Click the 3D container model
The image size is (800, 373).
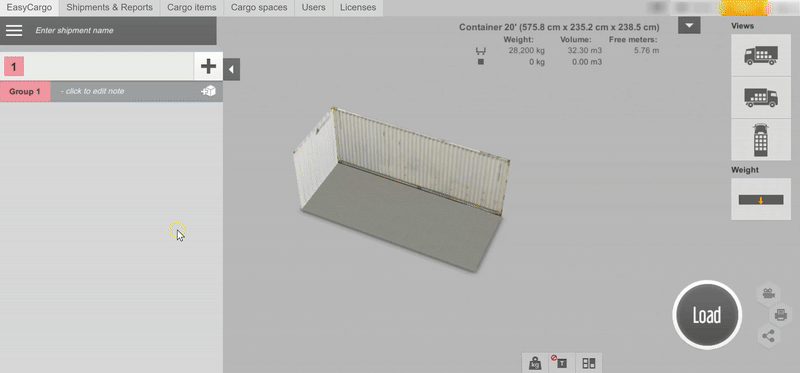pos(402,190)
